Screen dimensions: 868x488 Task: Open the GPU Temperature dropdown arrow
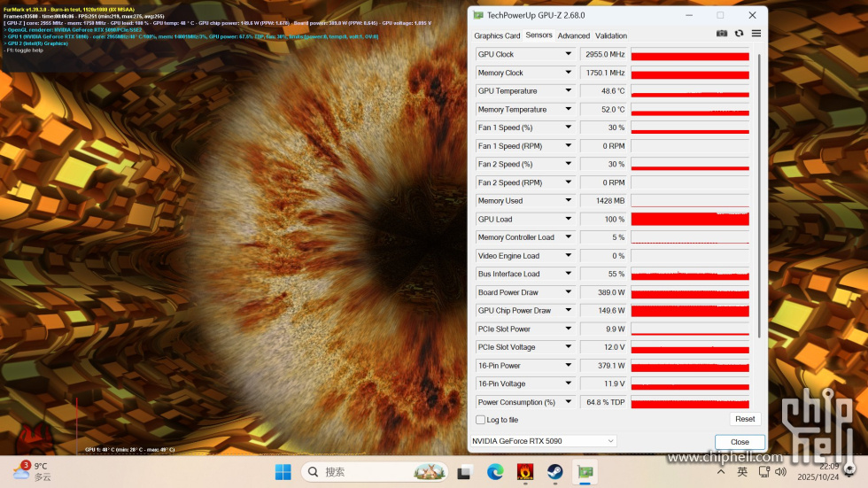pyautogui.click(x=569, y=91)
